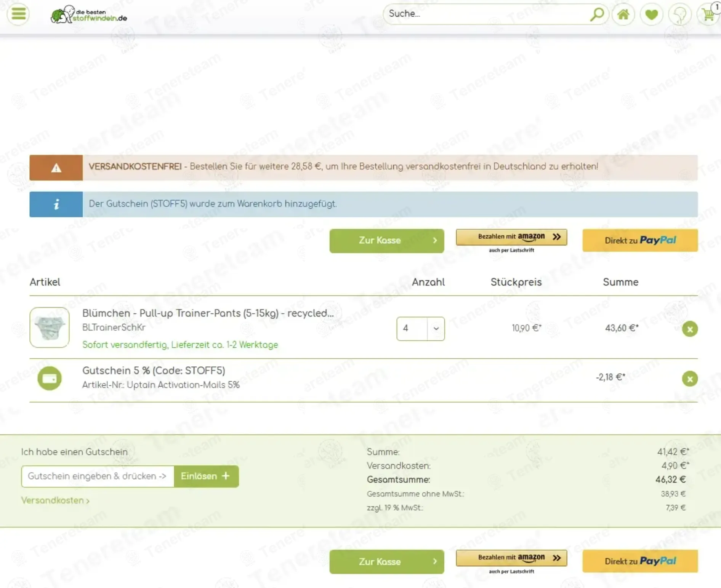Open the Versandkosten link
Viewport: 721px width, 588px height.
[55, 500]
